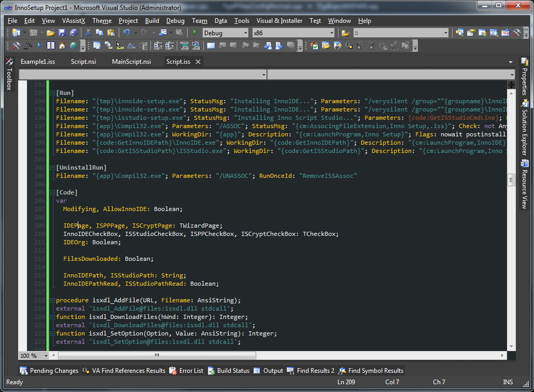
Task: Click the Home house icon
Action: click(62, 45)
